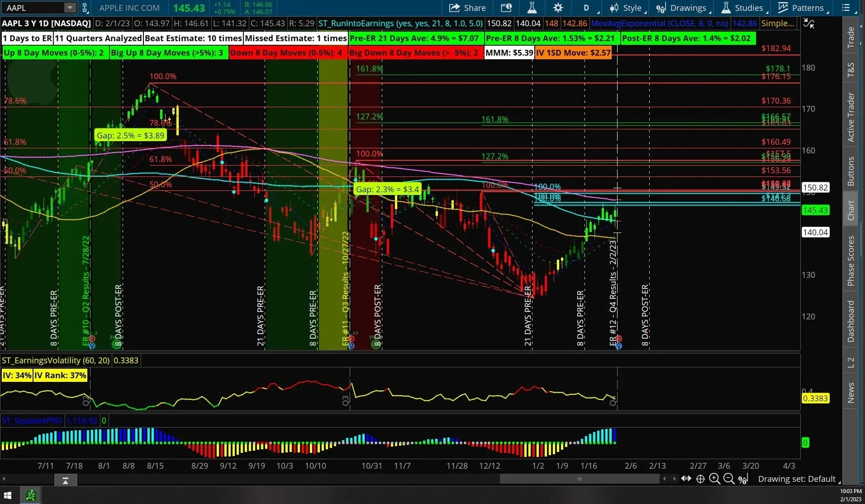Toggle the expand chart icon near price axis
Viewport: 865px width, 504px height.
(809, 24)
